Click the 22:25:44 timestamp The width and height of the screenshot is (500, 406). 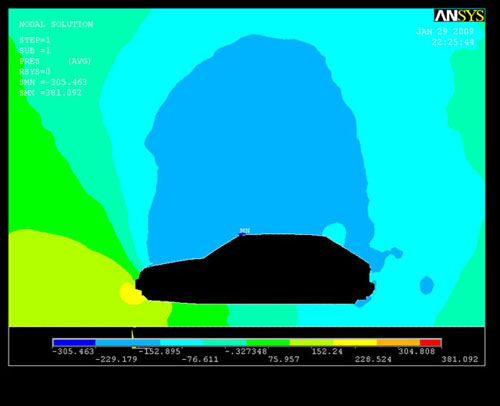(453, 42)
